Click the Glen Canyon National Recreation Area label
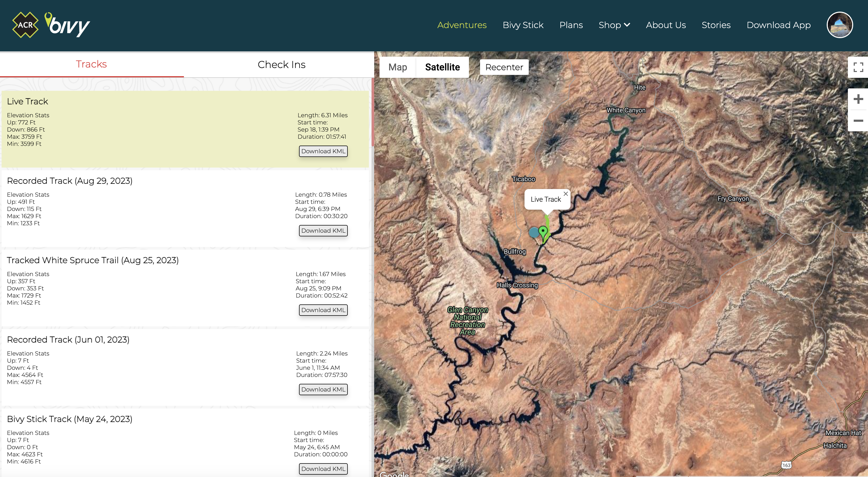The image size is (868, 477). 467,321
